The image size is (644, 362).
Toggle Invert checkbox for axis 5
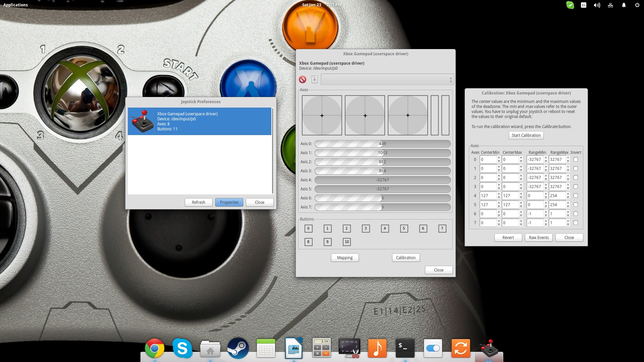[576, 205]
